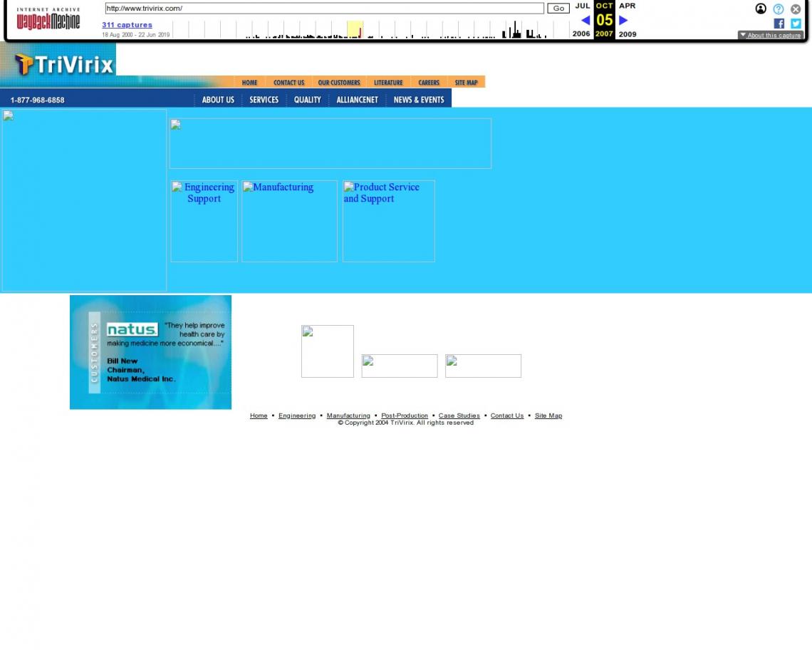The height and width of the screenshot is (650, 812).
Task: Click the Product Service and Support link
Action: point(389,221)
